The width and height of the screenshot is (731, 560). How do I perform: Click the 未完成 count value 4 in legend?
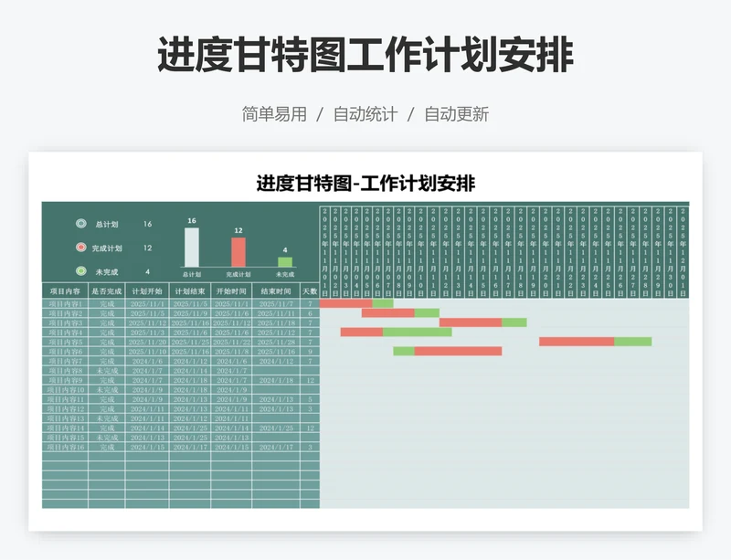tap(147, 271)
